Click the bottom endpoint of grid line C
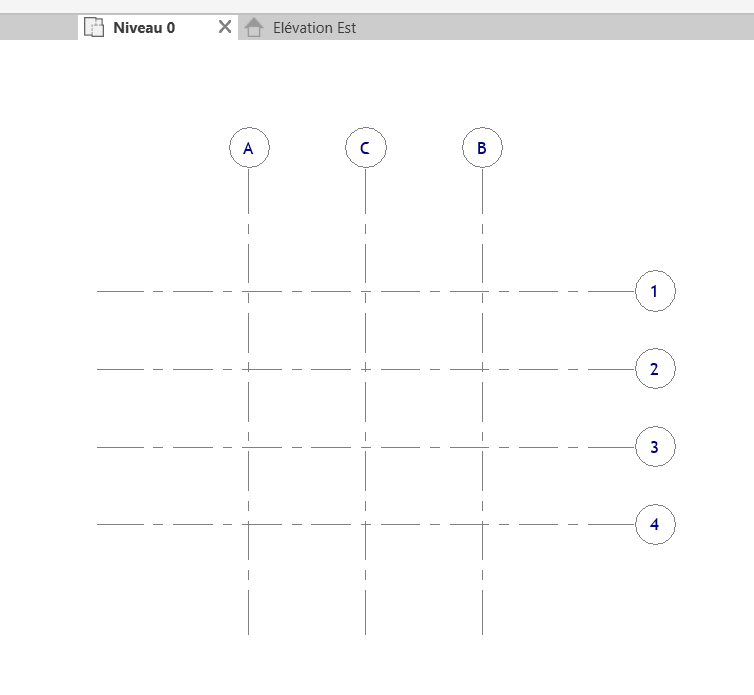Image resolution: width=754 pixels, height=695 pixels. 365,633
